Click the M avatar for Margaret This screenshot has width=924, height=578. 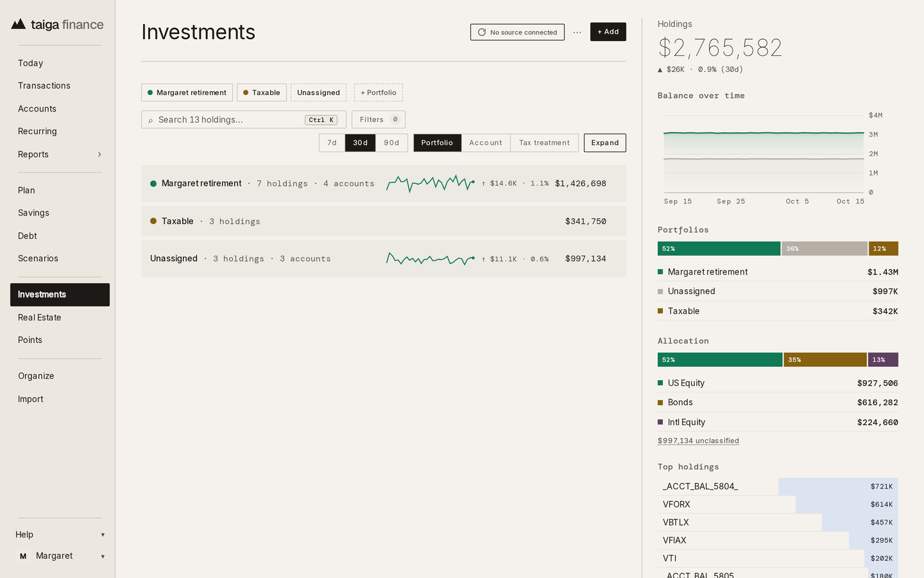click(x=23, y=556)
